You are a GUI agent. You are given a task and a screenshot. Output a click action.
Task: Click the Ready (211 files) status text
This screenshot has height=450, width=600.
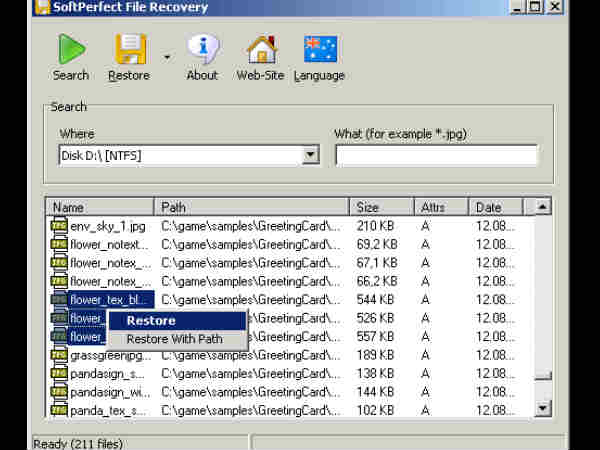click(x=78, y=444)
